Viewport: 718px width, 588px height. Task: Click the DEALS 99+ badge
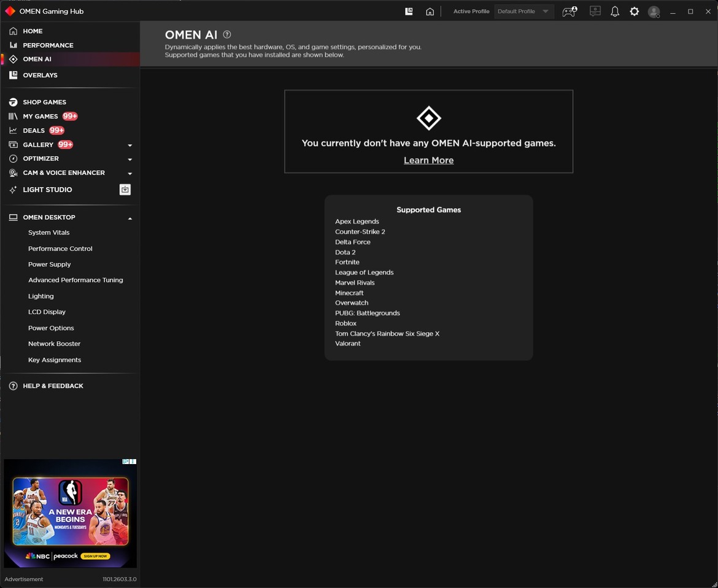(57, 131)
